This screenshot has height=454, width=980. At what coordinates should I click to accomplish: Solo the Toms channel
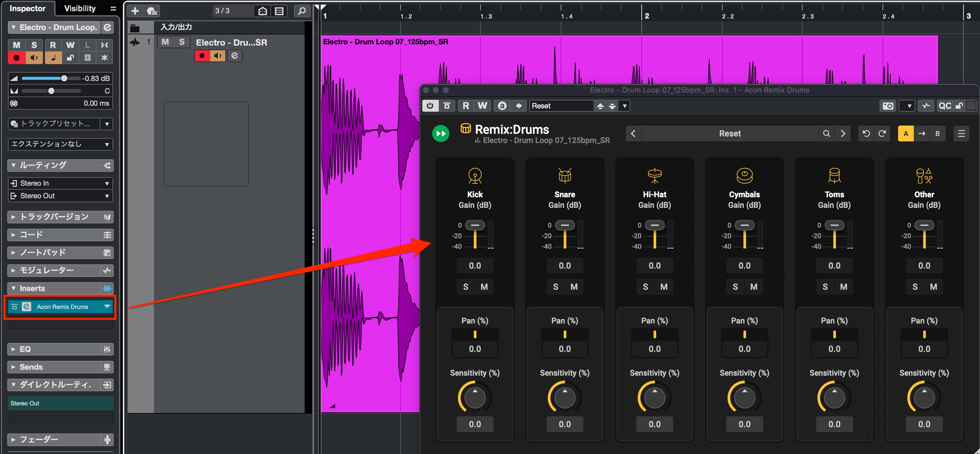(825, 287)
